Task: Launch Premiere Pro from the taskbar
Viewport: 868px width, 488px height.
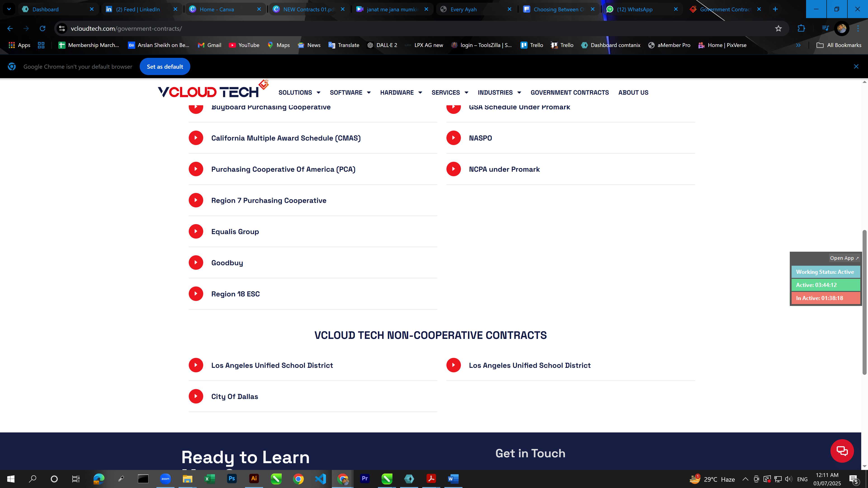Action: pyautogui.click(x=365, y=479)
